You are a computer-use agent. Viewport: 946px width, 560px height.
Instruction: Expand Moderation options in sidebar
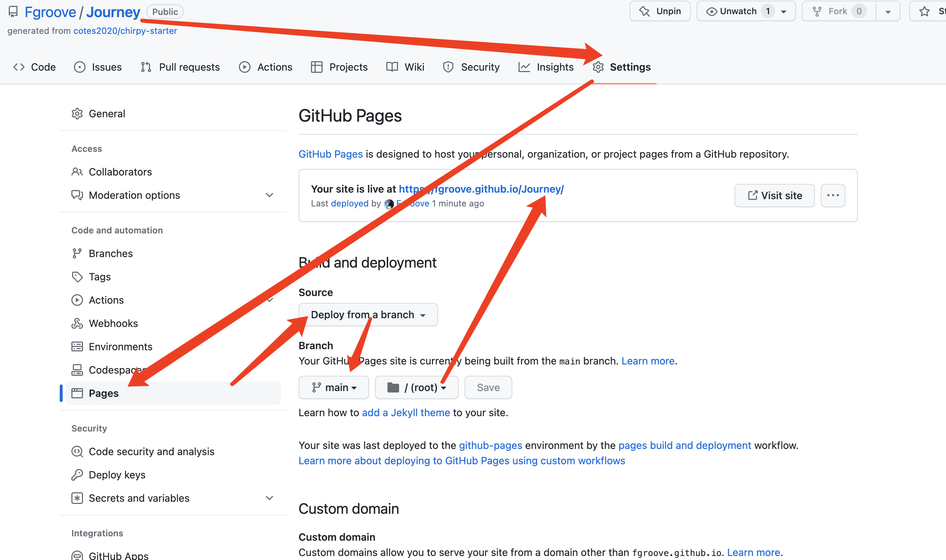[269, 195]
